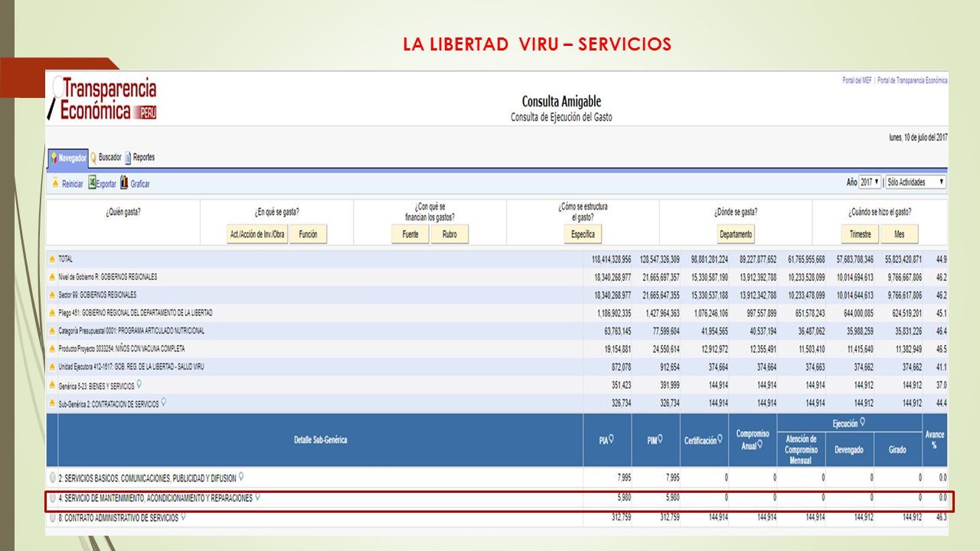This screenshot has height=551, width=980.
Task: Click up-arrow icon beside Sub-Genérica 2 row
Action: [x=53, y=403]
